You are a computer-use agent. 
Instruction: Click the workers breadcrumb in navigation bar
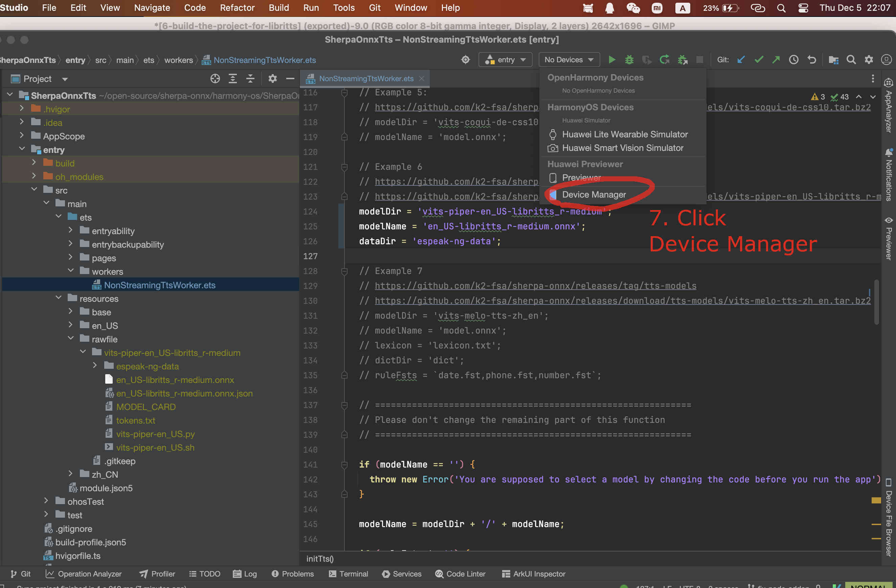pyautogui.click(x=178, y=60)
